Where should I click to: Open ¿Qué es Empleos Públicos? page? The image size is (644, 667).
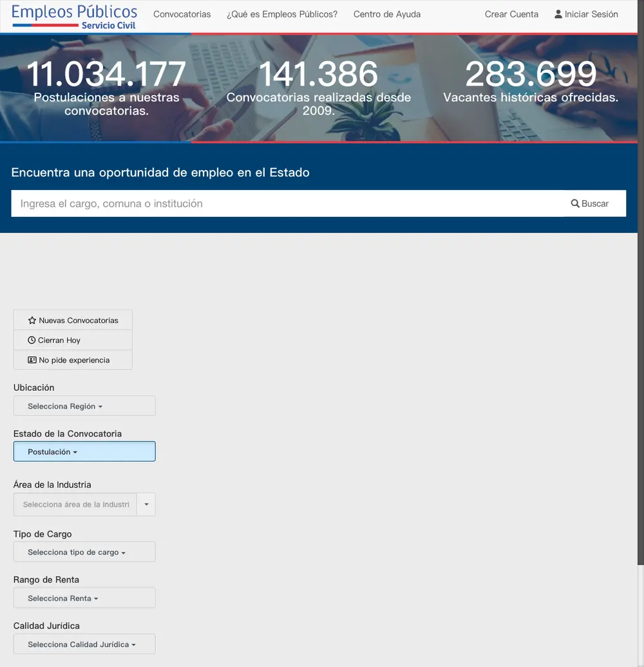tap(282, 14)
